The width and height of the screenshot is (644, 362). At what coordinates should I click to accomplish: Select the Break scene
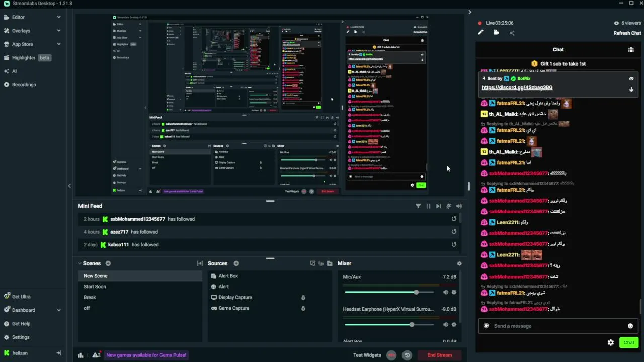tap(140, 297)
